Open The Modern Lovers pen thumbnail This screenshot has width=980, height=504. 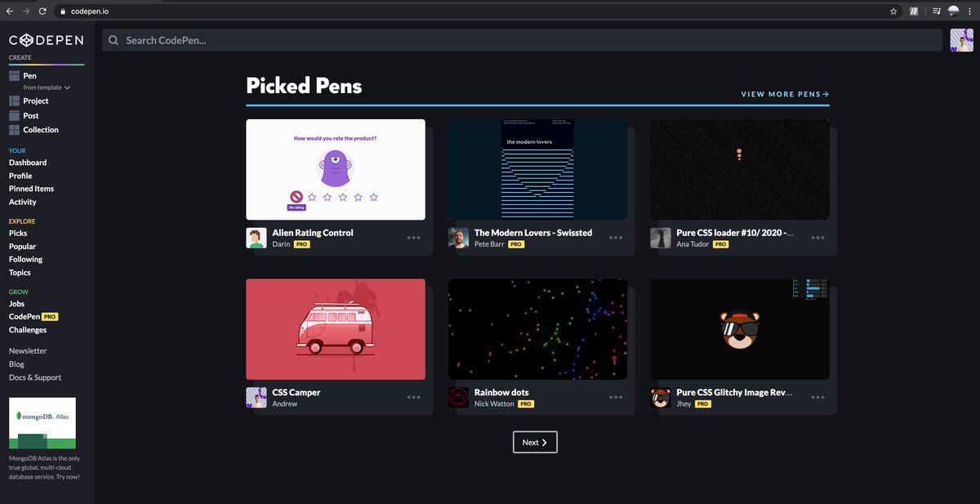pos(537,169)
